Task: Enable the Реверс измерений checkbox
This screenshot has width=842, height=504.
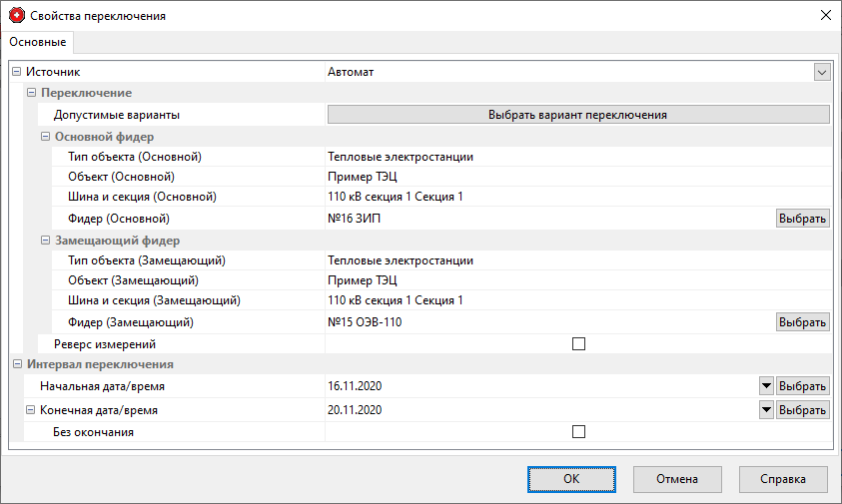Action: [x=578, y=344]
